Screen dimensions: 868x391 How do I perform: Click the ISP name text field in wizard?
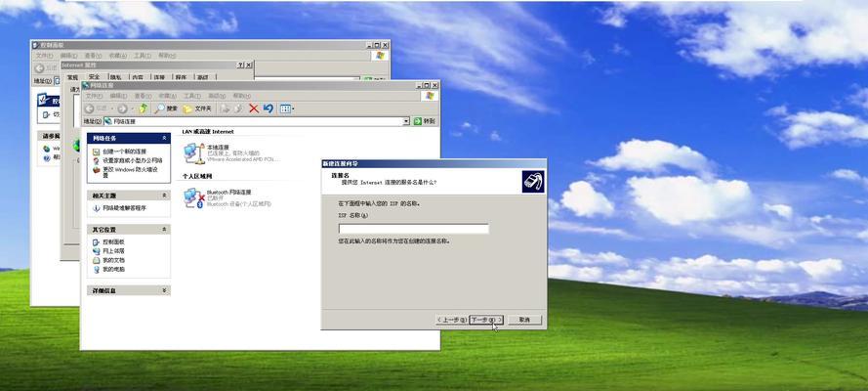coord(414,229)
